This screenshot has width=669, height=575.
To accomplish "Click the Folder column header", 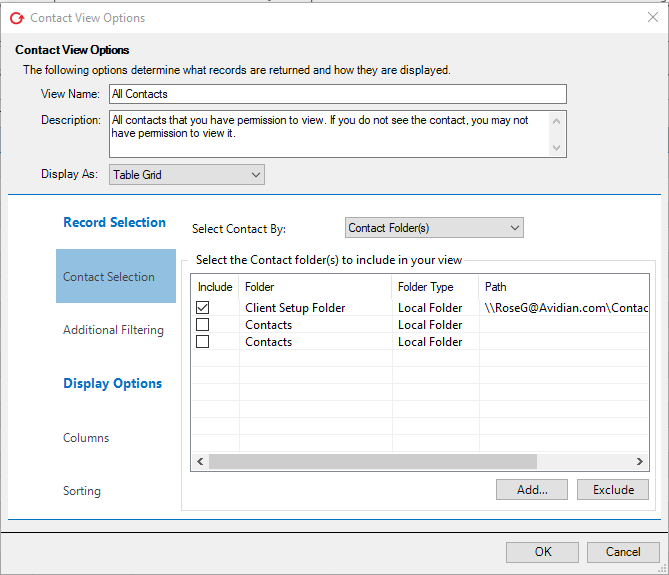I will click(315, 287).
